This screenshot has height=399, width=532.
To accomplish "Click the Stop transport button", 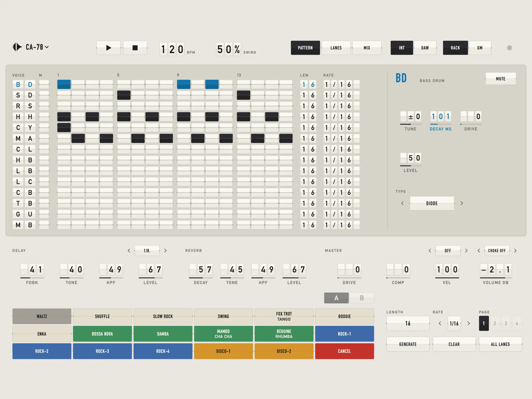I will (x=135, y=48).
